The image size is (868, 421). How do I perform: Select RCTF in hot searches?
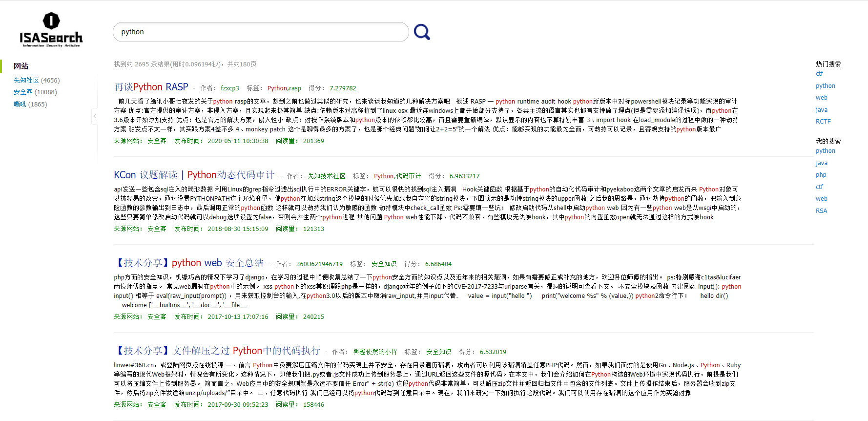[823, 122]
